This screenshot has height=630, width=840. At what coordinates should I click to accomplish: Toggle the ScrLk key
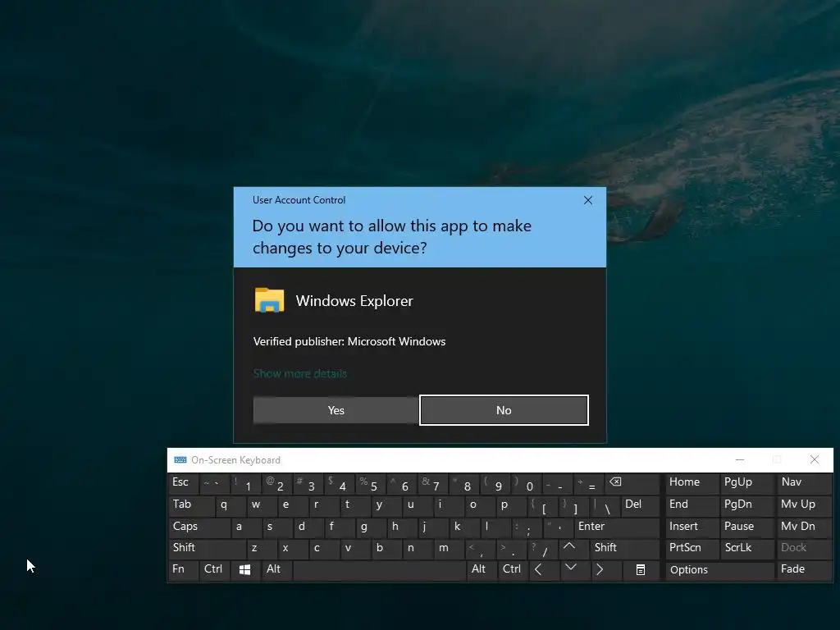pyautogui.click(x=746, y=548)
